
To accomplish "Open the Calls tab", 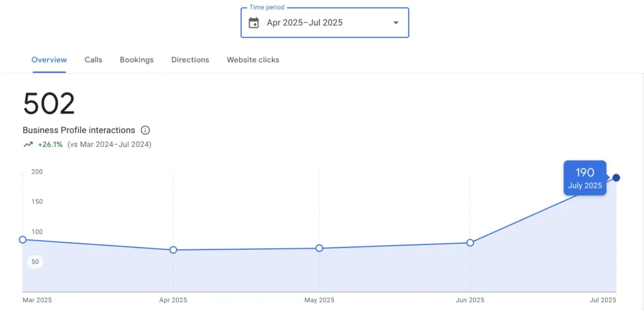I will 93,60.
